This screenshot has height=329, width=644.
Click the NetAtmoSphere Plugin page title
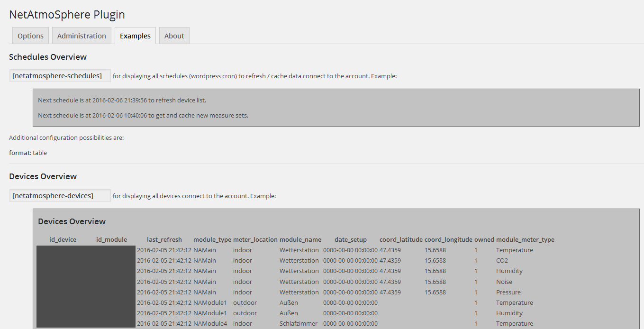click(67, 15)
